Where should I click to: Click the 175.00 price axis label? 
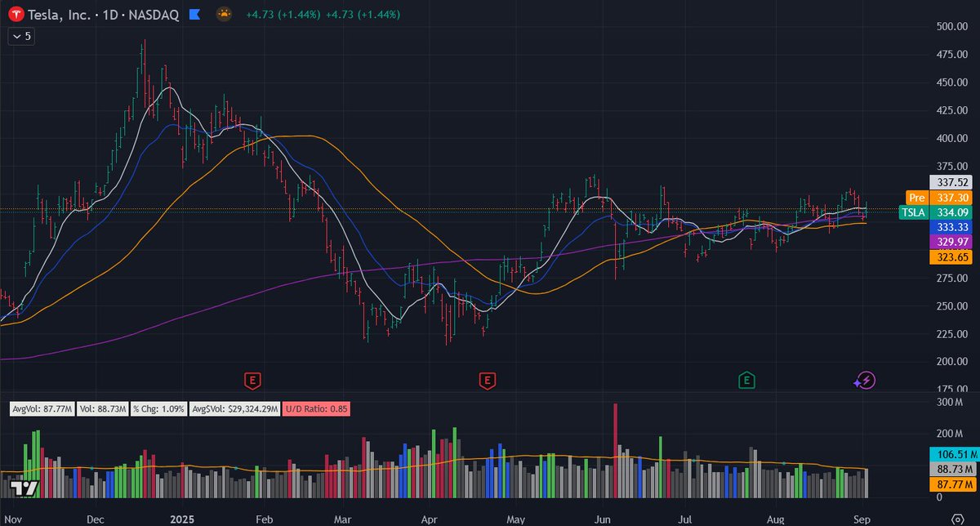pos(951,389)
